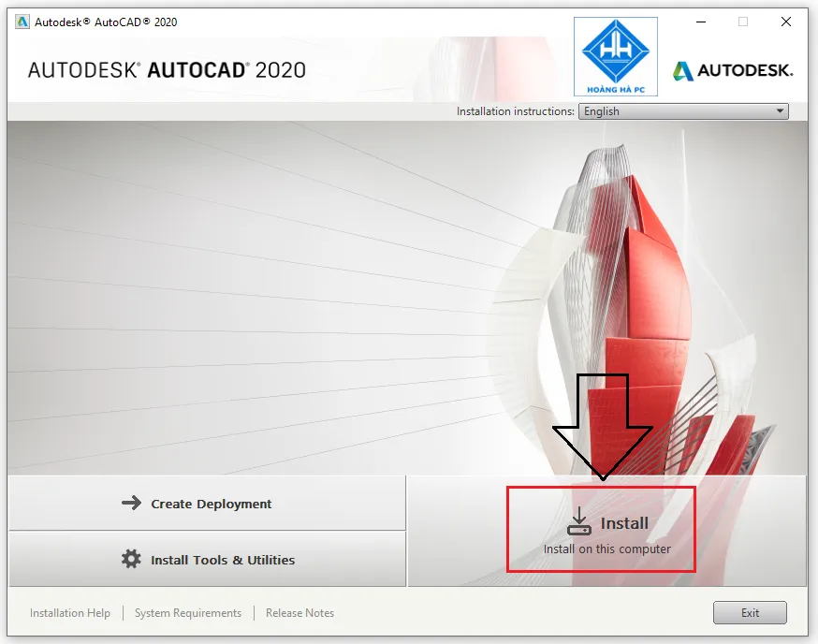The width and height of the screenshot is (818, 644).
Task: Click the Exit button
Action: (750, 612)
